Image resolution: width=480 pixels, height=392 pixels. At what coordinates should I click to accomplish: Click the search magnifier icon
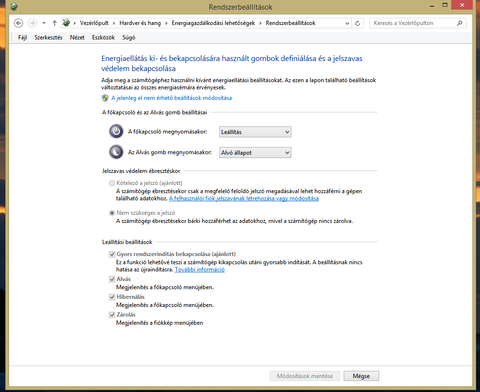click(x=460, y=23)
